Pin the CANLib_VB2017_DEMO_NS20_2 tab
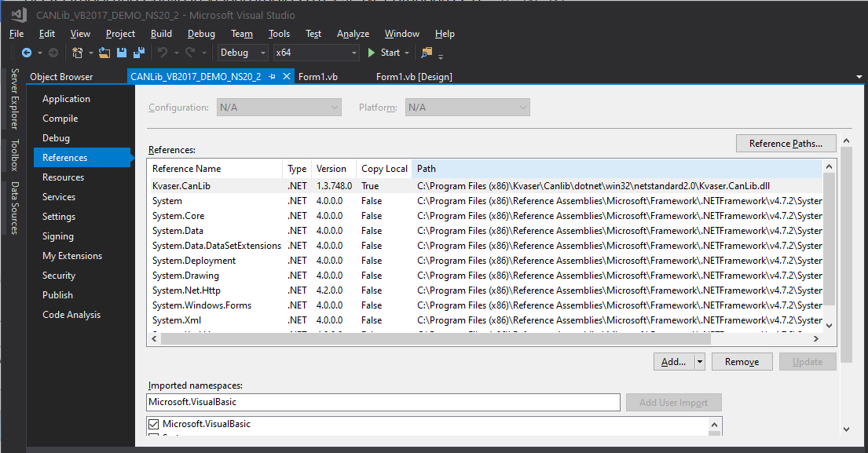Screen dimensions: 868x453 (272, 77)
